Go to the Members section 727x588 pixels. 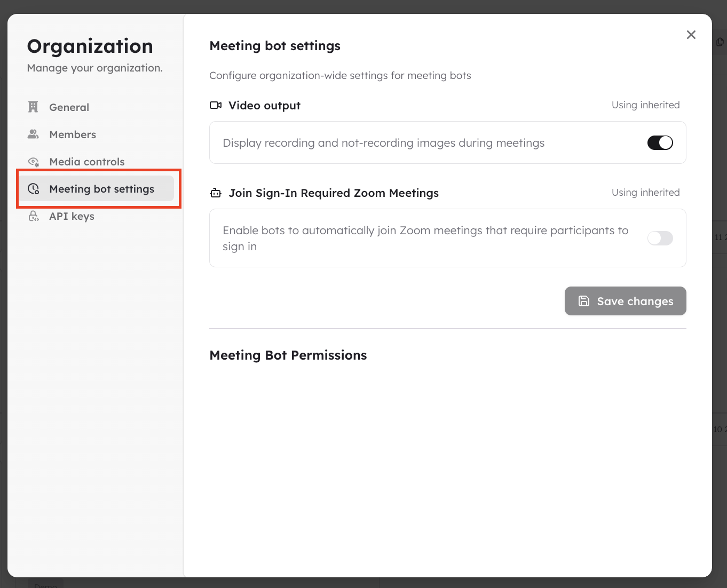click(x=73, y=134)
